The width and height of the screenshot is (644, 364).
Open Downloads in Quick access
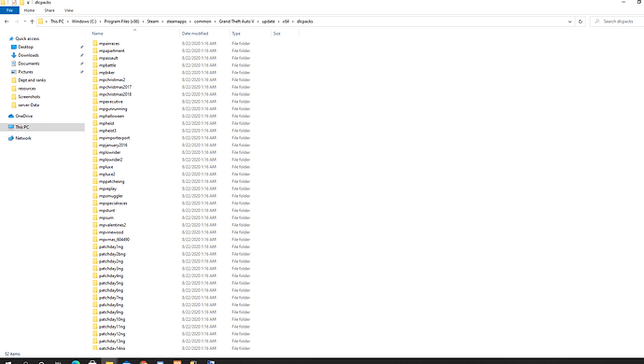[28, 55]
